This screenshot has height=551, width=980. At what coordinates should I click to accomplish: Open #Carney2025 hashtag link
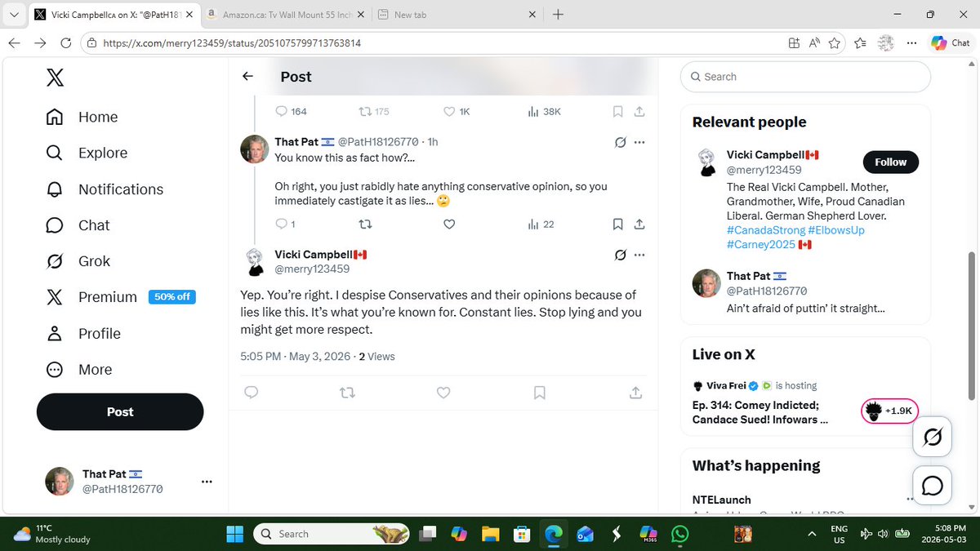point(760,245)
